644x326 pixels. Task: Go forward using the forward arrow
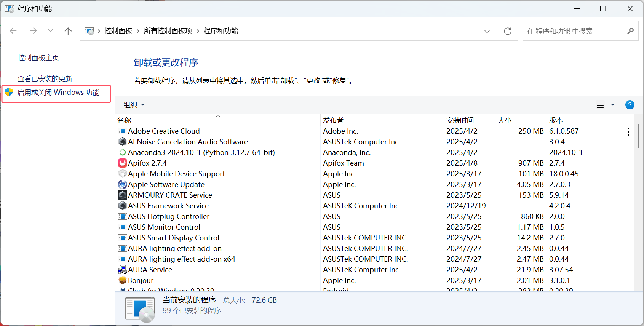(x=33, y=31)
